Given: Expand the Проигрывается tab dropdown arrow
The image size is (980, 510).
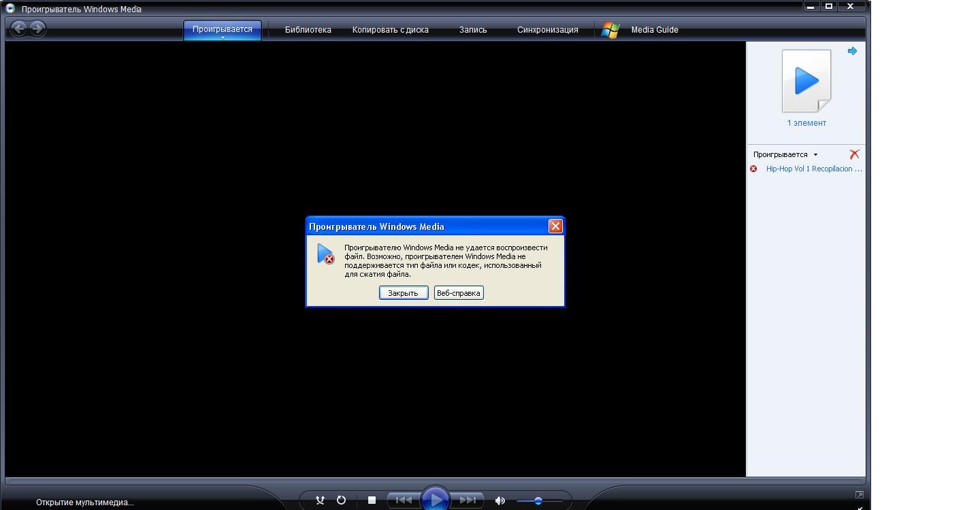Looking at the screenshot, I should point(223,38).
